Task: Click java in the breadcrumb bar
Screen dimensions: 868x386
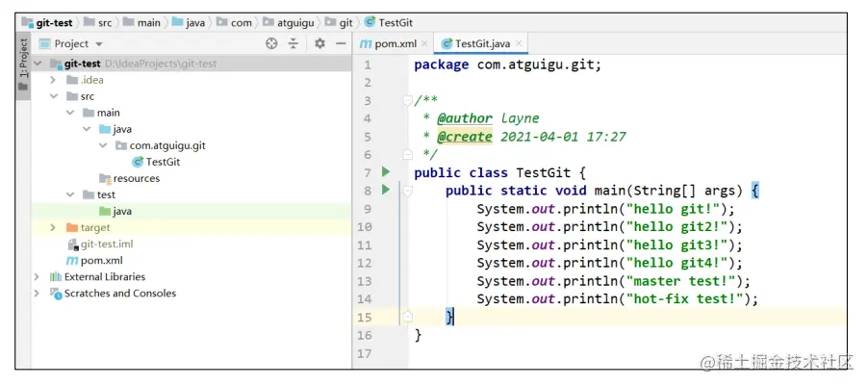Action: coord(195,23)
